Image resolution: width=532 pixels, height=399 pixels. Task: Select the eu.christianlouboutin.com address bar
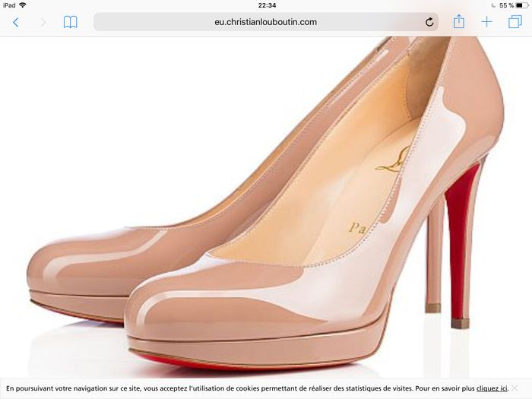(265, 22)
